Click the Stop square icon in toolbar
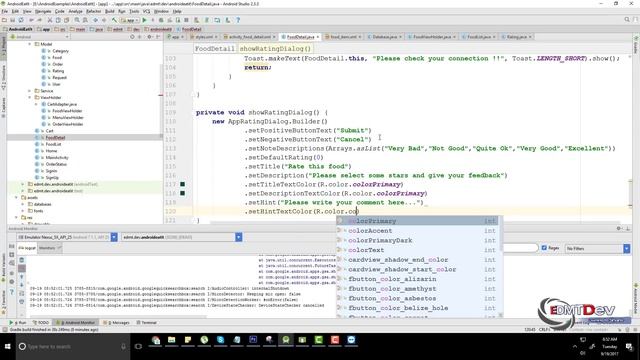 click(x=187, y=20)
